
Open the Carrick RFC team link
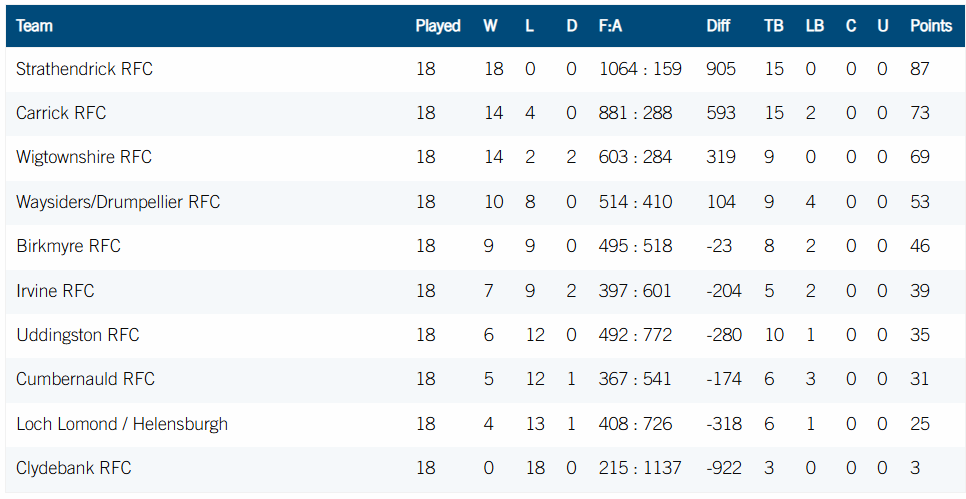tap(61, 113)
